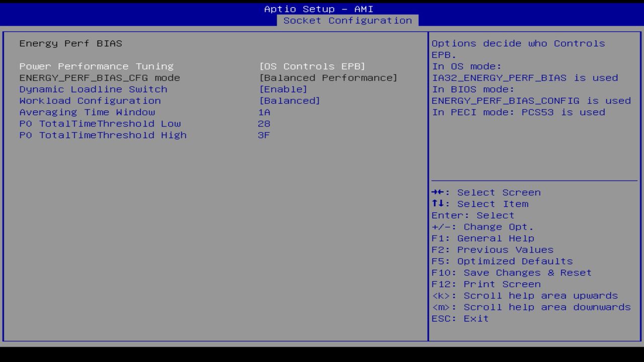The image size is (644, 362).
Task: Select the Energy Perf BIAS heading
Action: pyautogui.click(x=70, y=43)
